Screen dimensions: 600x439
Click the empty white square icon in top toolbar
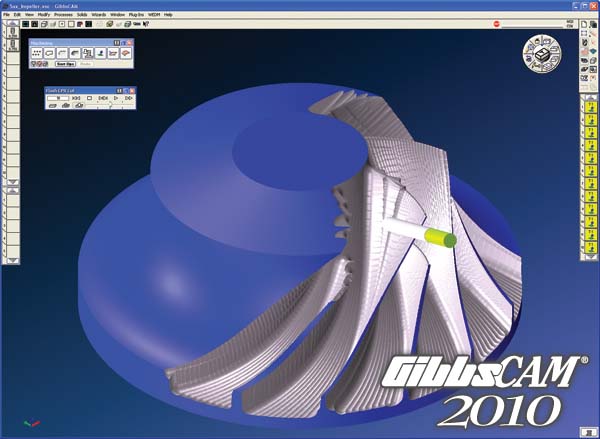(71, 24)
